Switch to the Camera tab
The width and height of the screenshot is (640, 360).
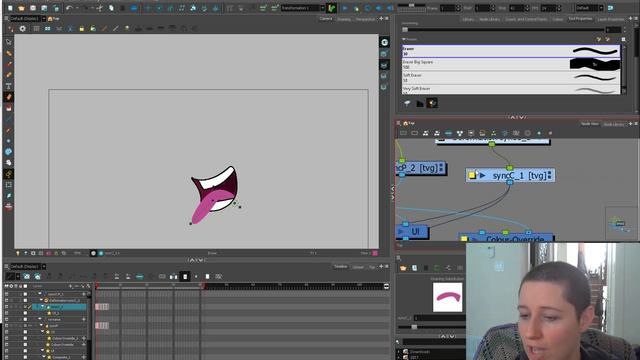tap(326, 19)
